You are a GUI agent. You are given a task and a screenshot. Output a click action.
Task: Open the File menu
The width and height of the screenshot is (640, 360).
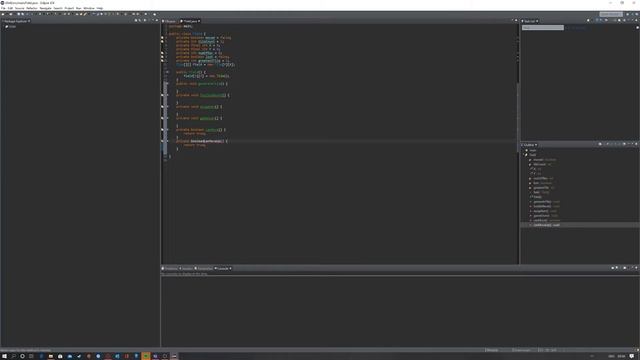pyautogui.click(x=3, y=8)
